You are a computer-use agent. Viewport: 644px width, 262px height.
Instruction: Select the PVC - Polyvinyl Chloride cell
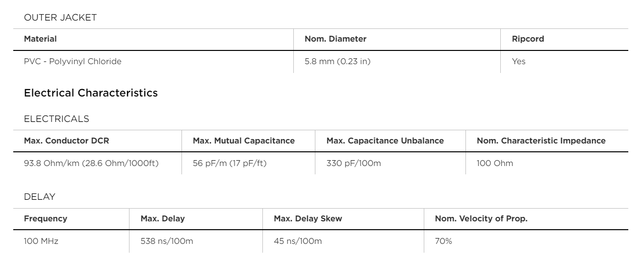point(73,62)
